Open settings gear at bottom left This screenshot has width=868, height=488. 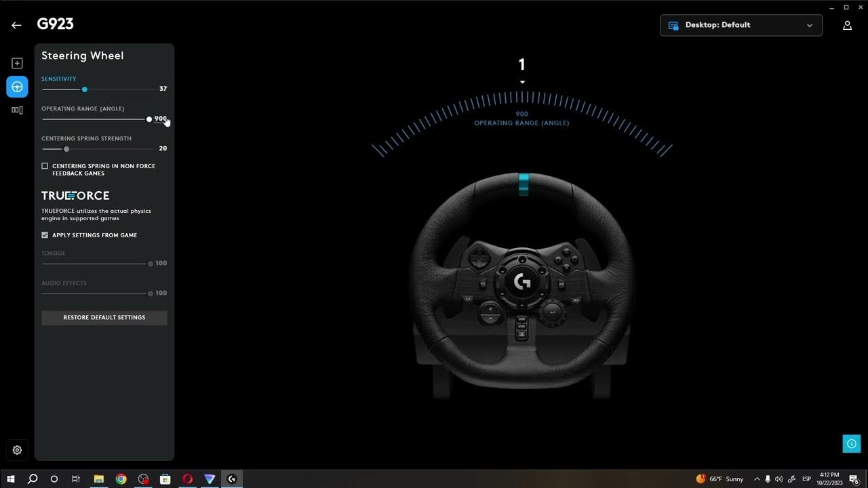click(17, 450)
